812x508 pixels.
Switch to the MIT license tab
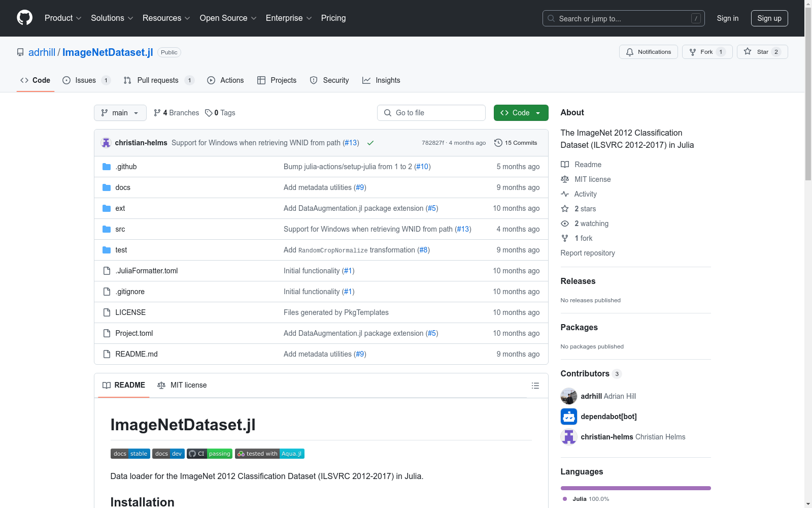pos(182,385)
